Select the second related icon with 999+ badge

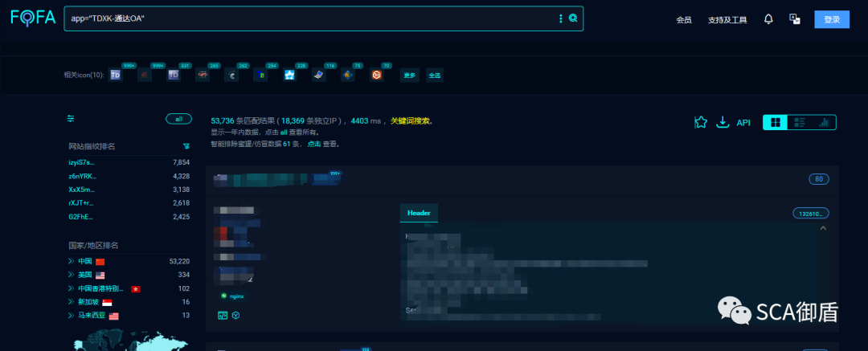145,75
